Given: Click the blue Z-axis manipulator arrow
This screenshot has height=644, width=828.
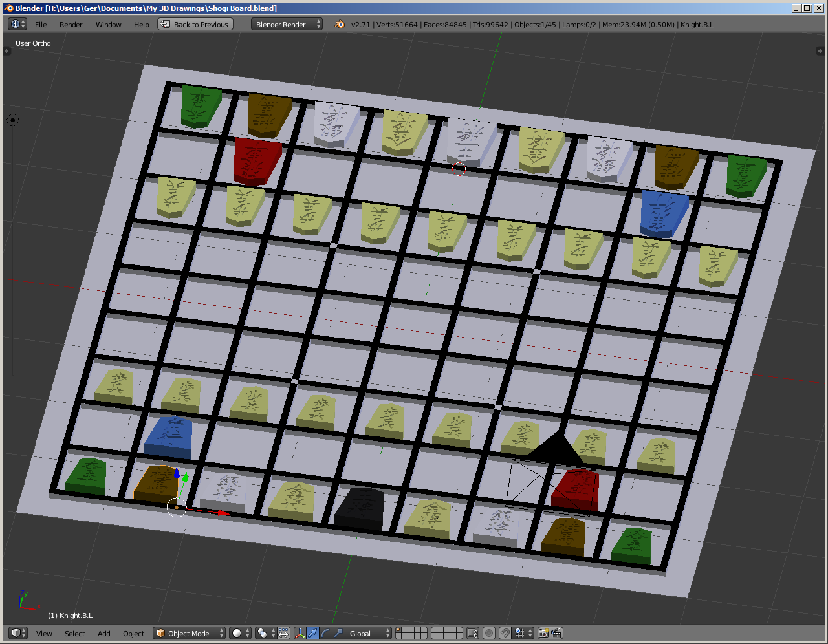Looking at the screenshot, I should point(177,475).
